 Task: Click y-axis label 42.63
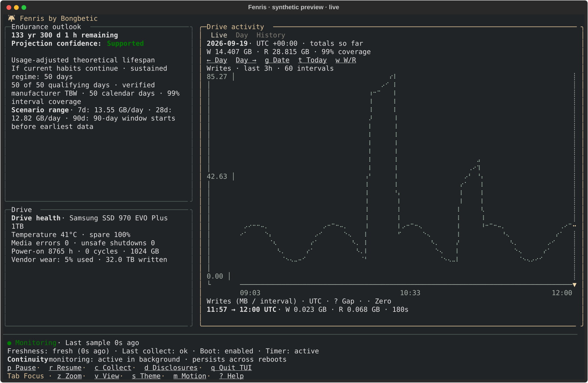(x=217, y=177)
